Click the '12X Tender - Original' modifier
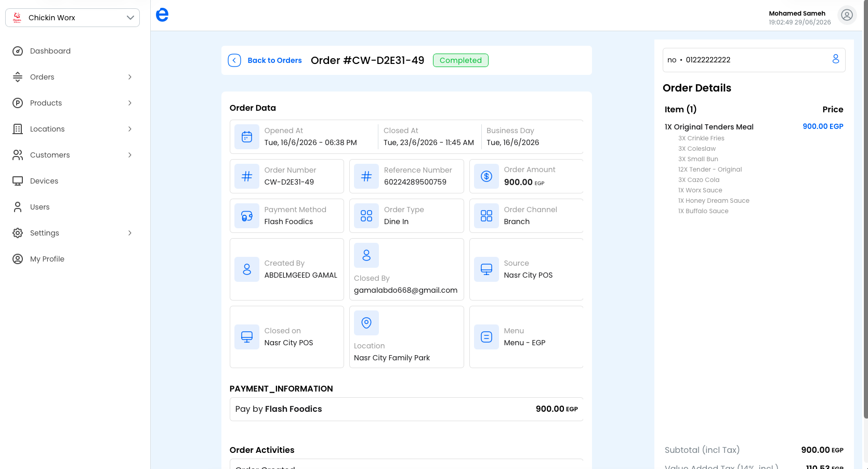The width and height of the screenshot is (868, 469). 710,170
